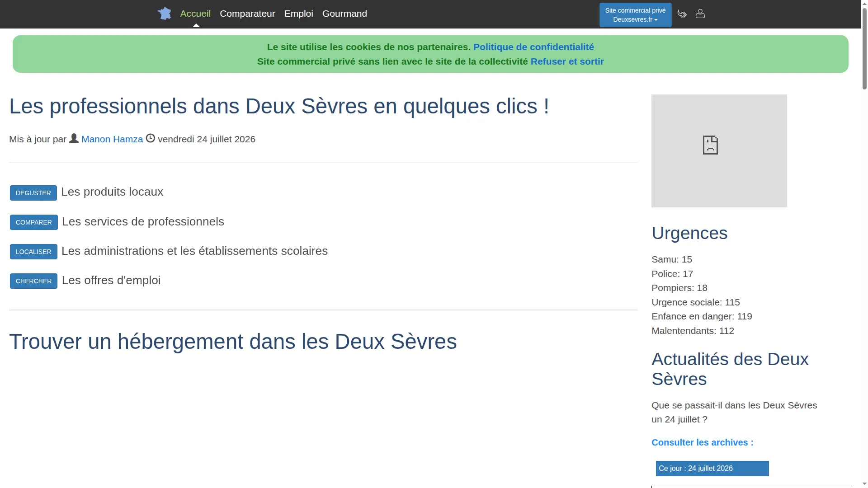Click Consulter les archives link
The height and width of the screenshot is (488, 868).
[x=702, y=442]
